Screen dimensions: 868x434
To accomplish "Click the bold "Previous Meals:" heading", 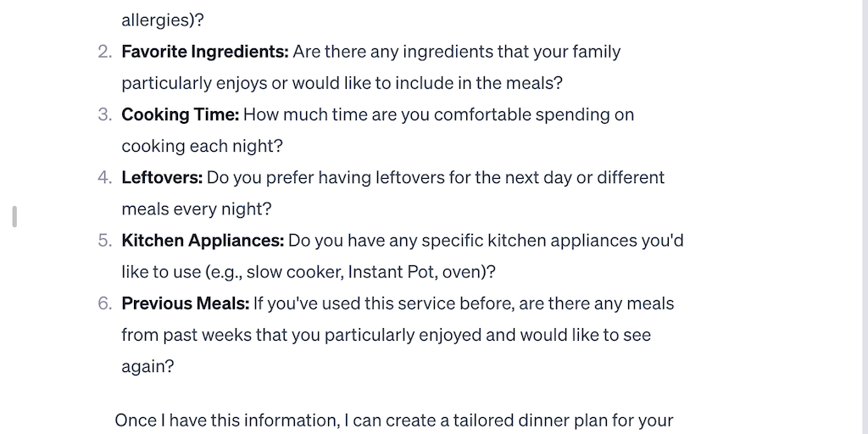I will pyautogui.click(x=185, y=303).
